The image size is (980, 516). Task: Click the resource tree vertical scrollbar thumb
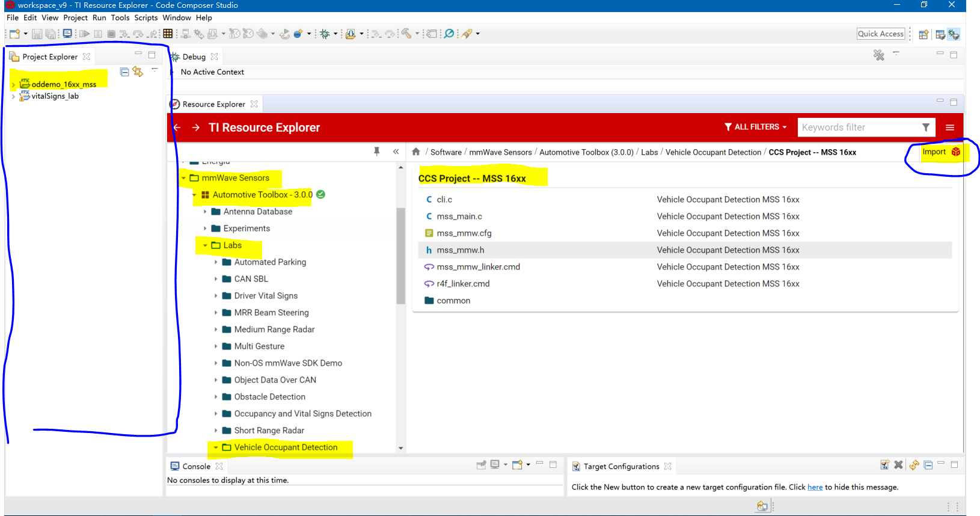tap(401, 256)
